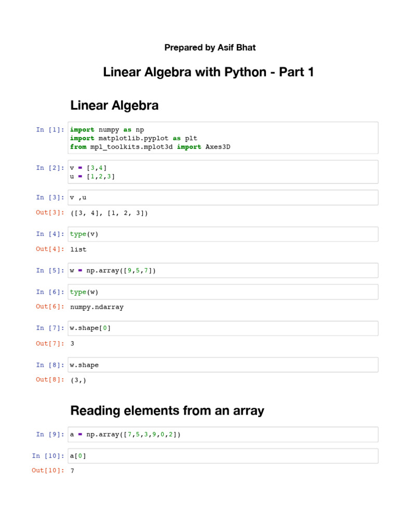The image size is (399, 532).
Task: Click the 'Out[3]:' prompt label
Action: click(50, 212)
